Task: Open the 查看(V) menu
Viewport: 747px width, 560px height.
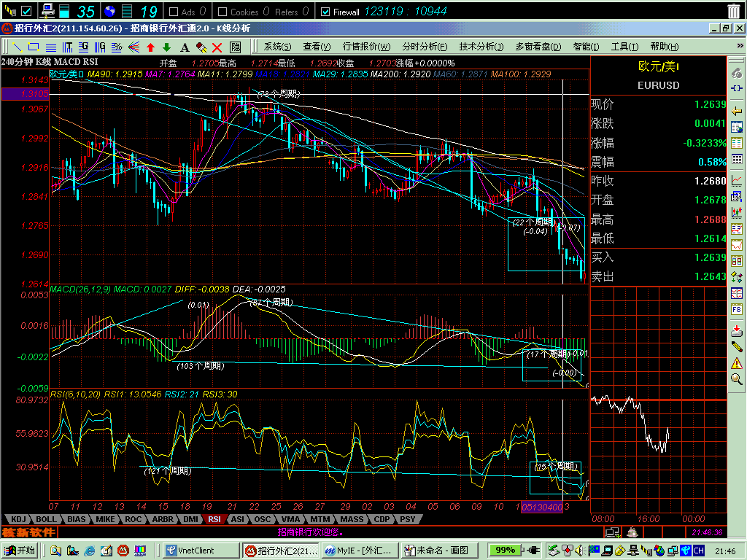Action: 317,47
